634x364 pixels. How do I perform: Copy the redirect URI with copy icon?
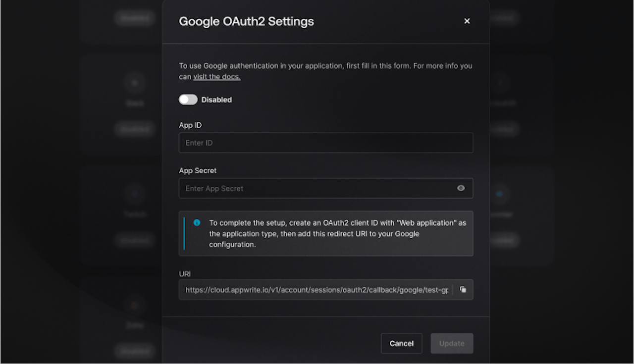pyautogui.click(x=463, y=290)
